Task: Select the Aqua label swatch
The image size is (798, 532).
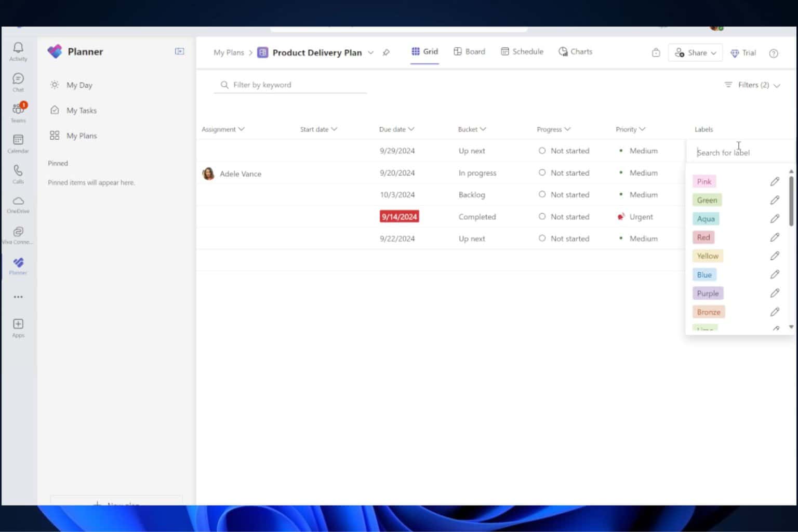Action: click(706, 219)
